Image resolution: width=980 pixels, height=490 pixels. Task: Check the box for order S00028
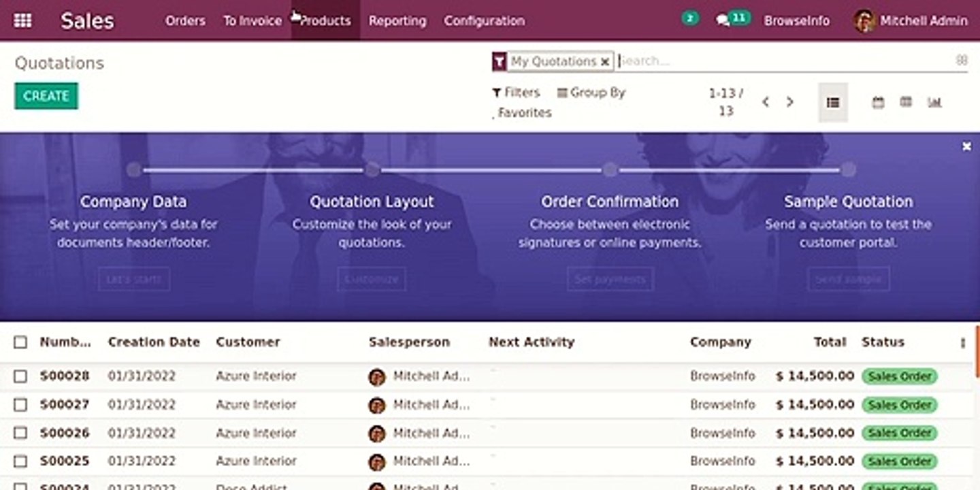20,376
